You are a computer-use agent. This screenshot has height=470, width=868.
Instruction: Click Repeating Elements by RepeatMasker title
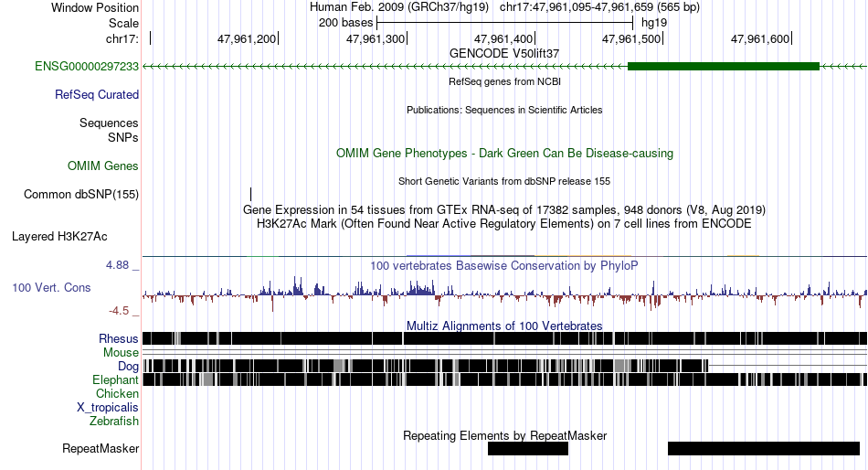[x=505, y=435]
